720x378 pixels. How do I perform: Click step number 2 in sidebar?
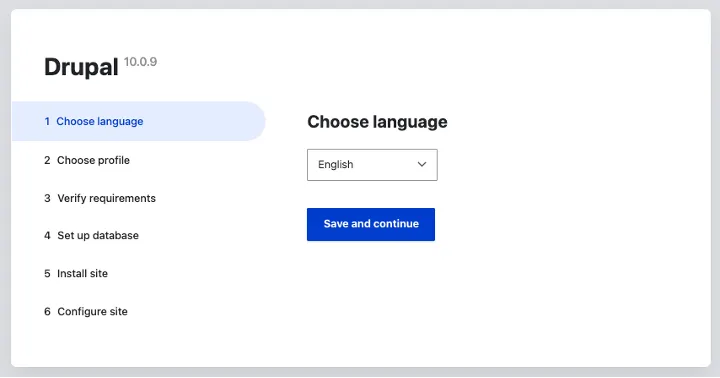tap(47, 160)
